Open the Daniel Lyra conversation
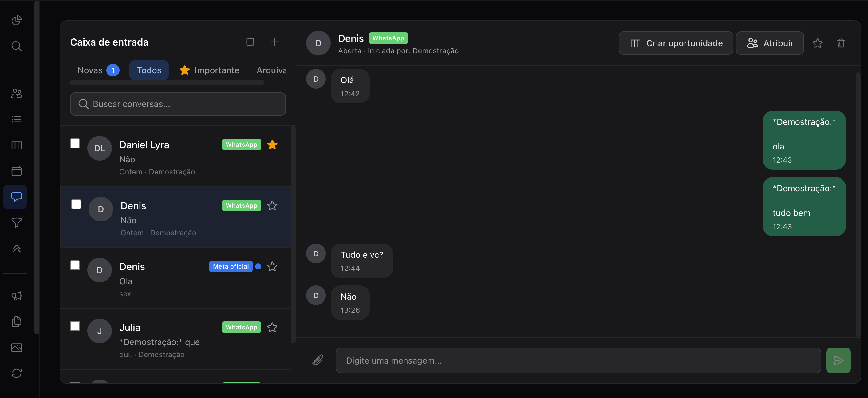868x398 pixels. pos(175,157)
